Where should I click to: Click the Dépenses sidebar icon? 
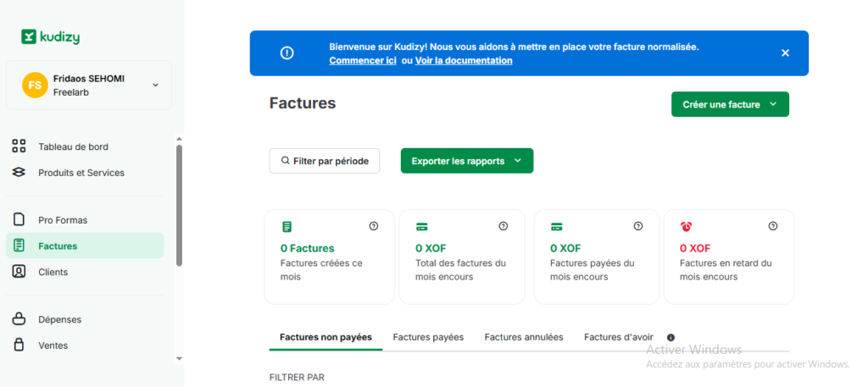(19, 319)
